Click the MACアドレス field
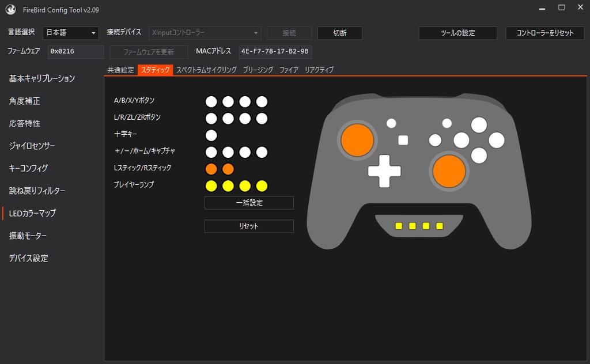Viewport: 590px width, 364px height. click(x=274, y=52)
